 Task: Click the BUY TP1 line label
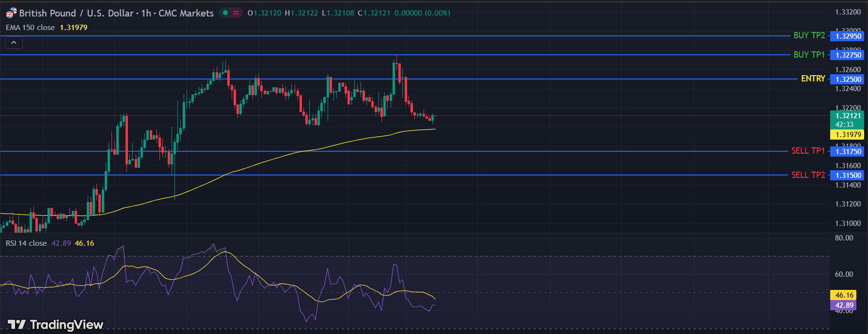[x=809, y=55]
